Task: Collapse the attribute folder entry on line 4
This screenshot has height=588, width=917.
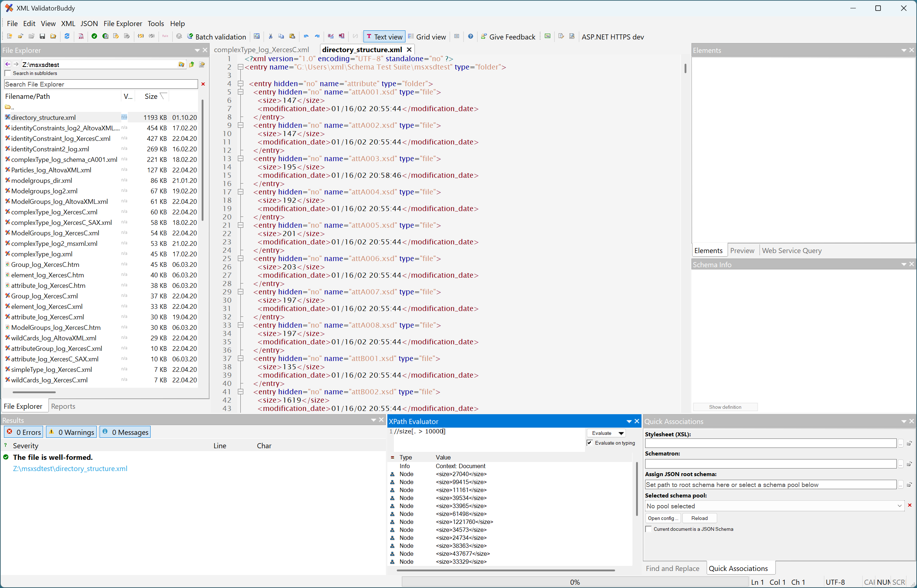Action: tap(240, 84)
